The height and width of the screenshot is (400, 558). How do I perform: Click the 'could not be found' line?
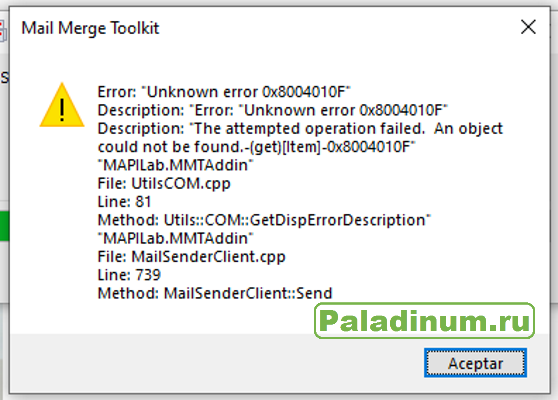pos(257,147)
